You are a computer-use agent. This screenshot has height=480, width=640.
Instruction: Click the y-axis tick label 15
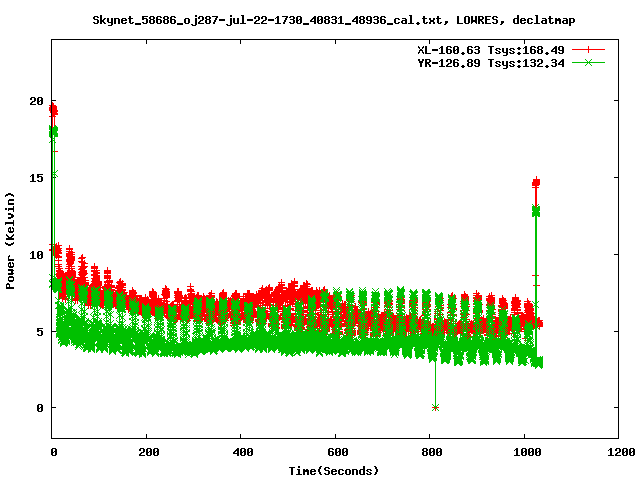pyautogui.click(x=36, y=178)
